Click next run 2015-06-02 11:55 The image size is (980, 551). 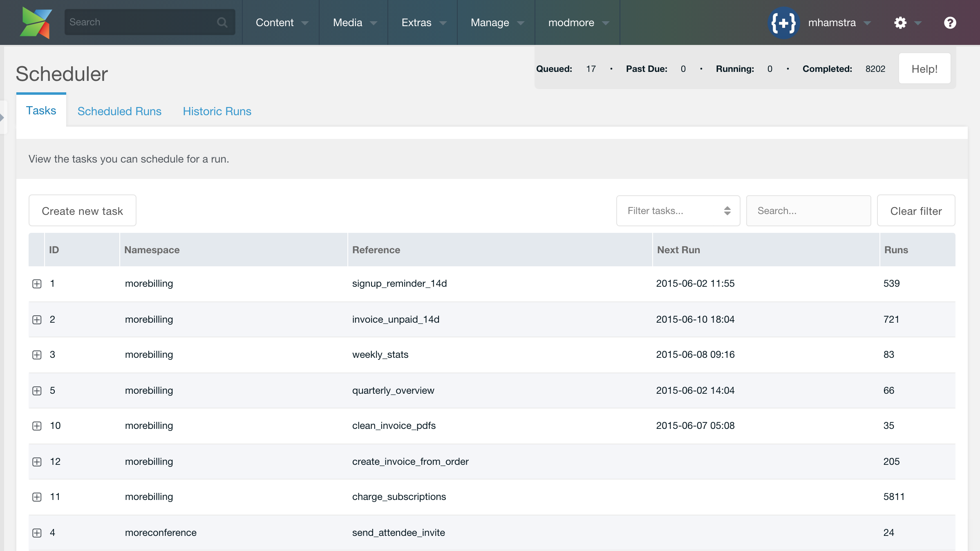tap(695, 283)
